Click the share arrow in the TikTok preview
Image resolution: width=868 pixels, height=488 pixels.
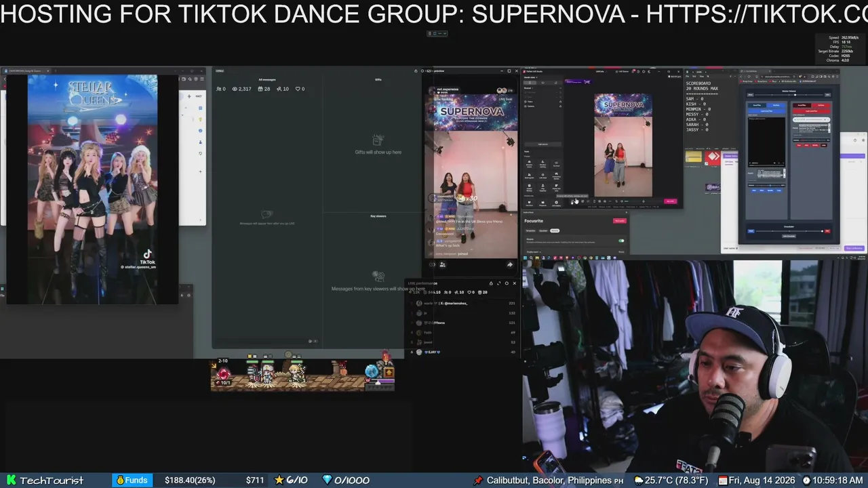(510, 264)
